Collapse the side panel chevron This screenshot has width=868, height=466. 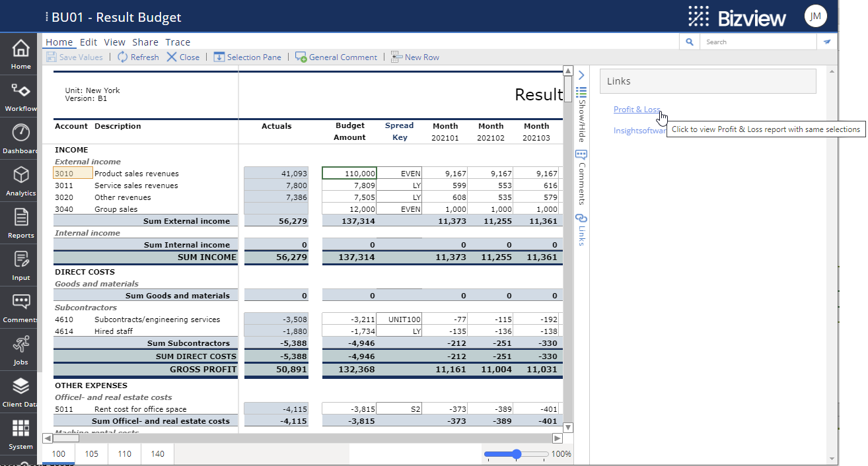coord(581,75)
